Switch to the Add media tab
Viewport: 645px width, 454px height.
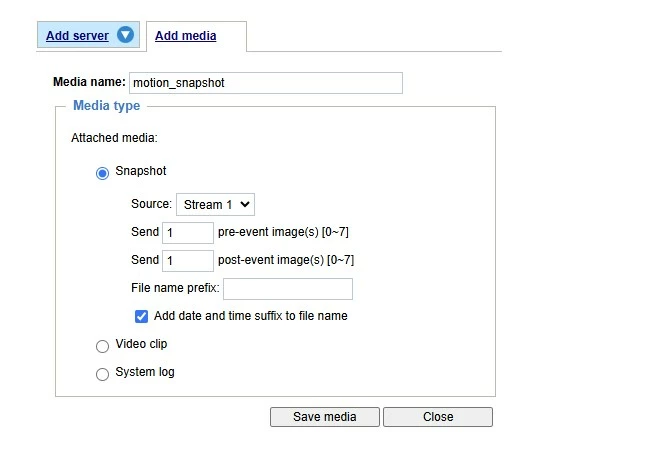(x=186, y=36)
